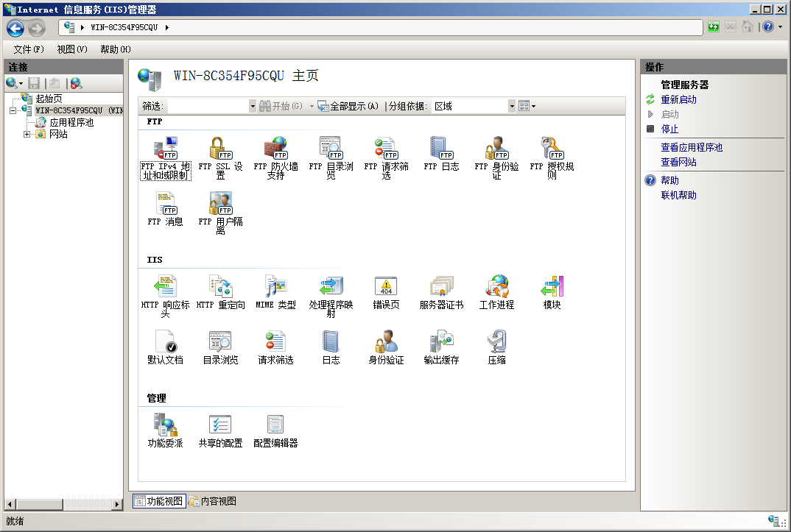Click 全部显示(A) button

348,106
